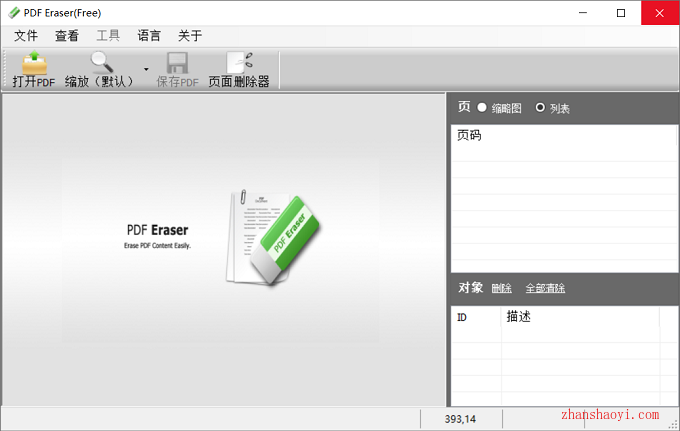Open the 语言 menu
The image size is (680, 431).
[x=149, y=36]
